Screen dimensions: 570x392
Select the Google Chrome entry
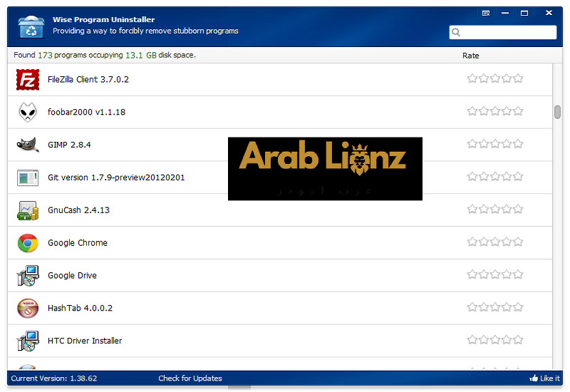point(280,243)
